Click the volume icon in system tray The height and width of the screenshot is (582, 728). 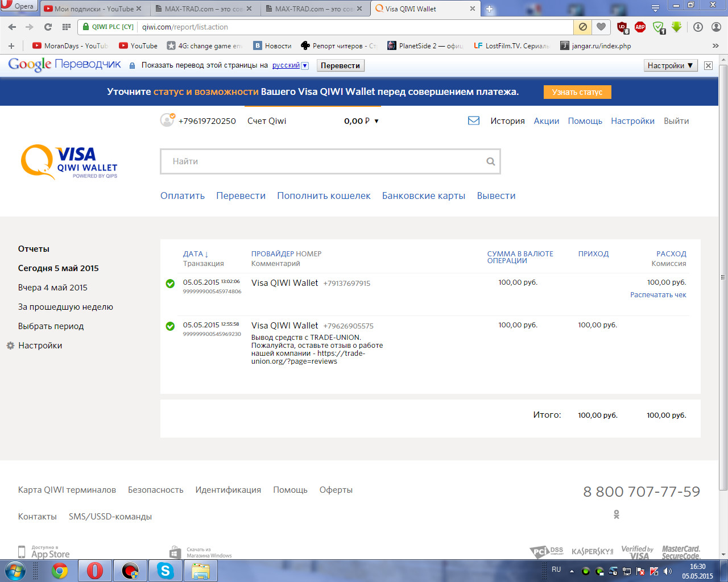pos(667,571)
